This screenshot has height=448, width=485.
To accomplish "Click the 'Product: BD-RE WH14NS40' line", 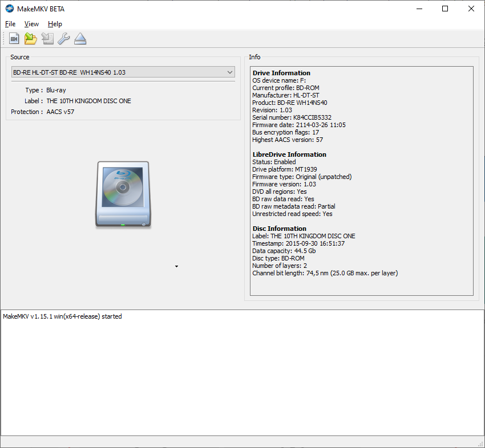I will pos(290,103).
